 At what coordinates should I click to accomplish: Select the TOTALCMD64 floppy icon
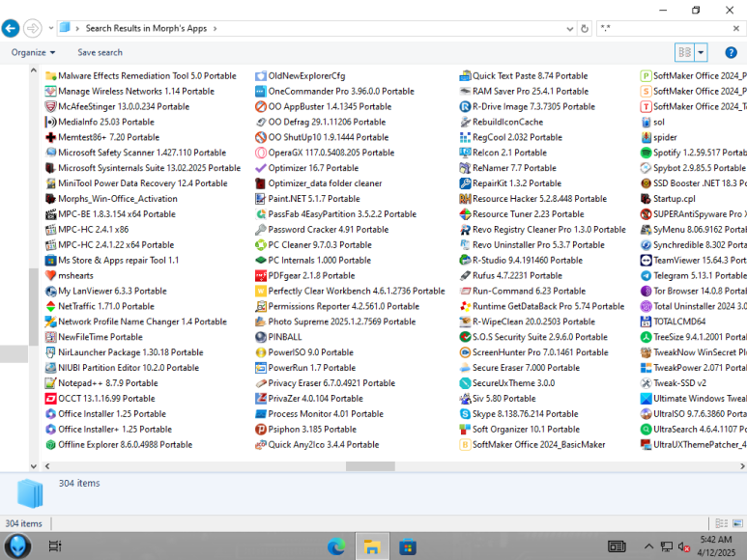[646, 322]
